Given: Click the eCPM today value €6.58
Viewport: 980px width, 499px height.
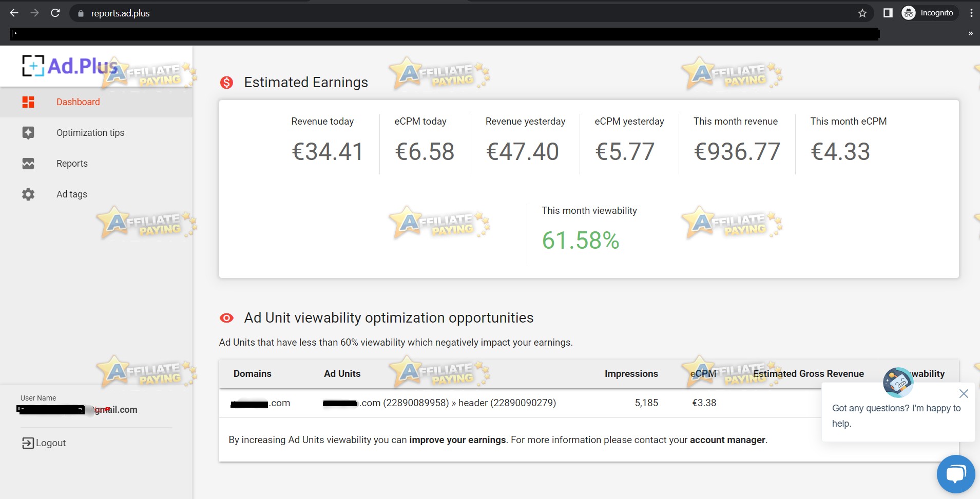Looking at the screenshot, I should [425, 152].
